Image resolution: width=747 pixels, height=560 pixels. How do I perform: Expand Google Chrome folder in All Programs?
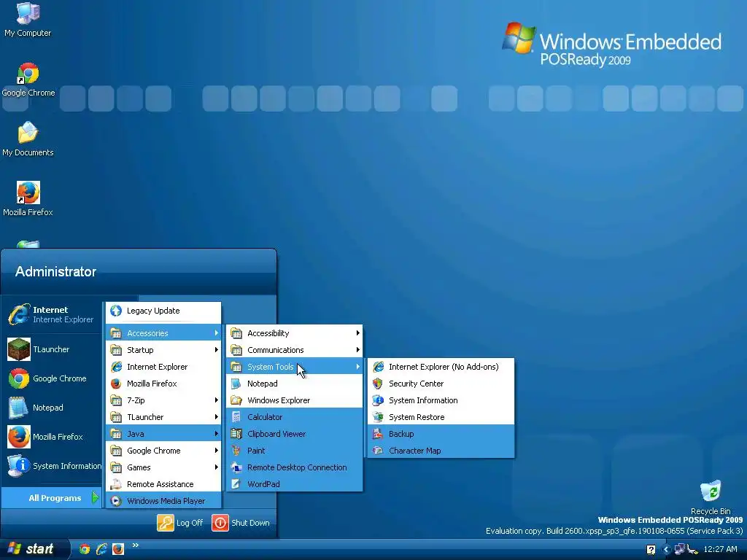[163, 451]
